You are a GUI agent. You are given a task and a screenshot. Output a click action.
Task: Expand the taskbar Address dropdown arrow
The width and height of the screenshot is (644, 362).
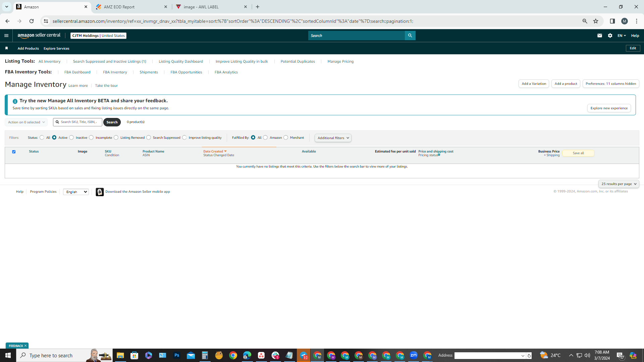[523, 356]
